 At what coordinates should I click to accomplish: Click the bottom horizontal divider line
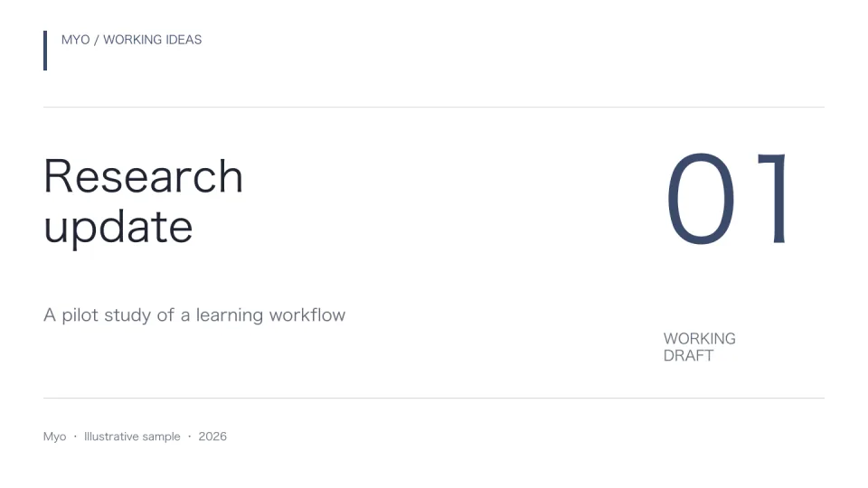[x=434, y=398]
